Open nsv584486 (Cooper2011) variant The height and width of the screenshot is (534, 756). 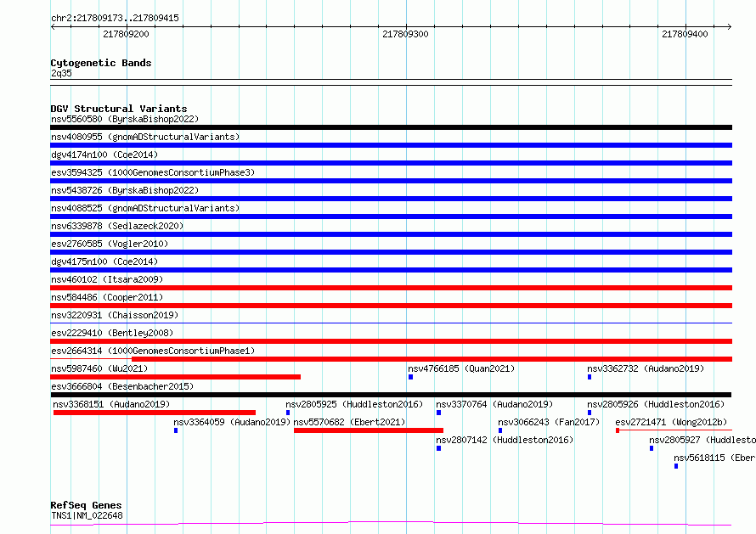click(107, 297)
